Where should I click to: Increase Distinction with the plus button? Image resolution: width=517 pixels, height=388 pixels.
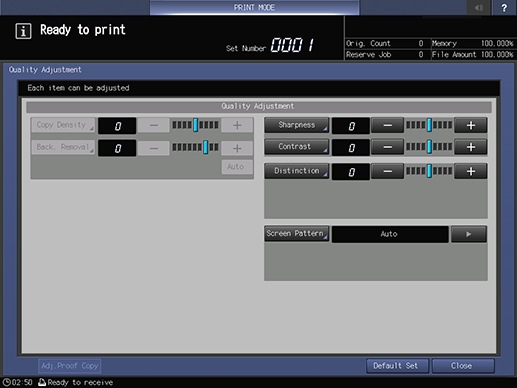coord(470,171)
